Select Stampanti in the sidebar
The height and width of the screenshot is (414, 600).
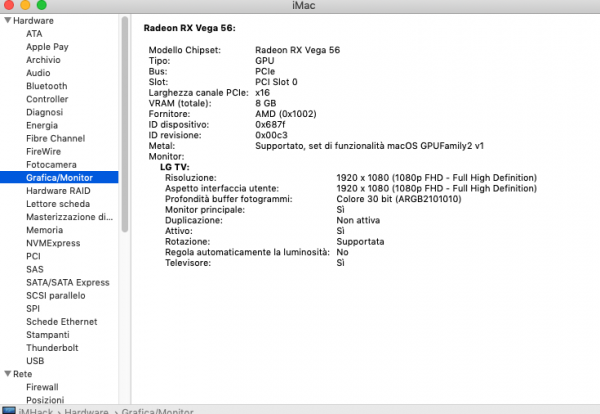click(x=48, y=335)
